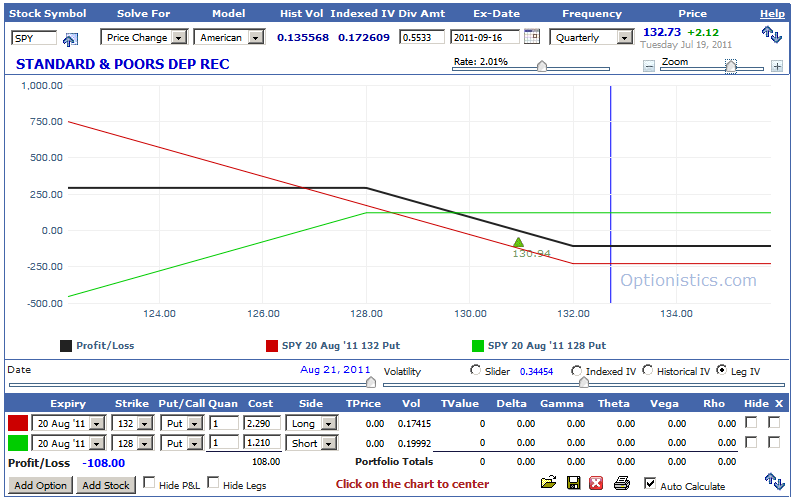Click the refresh arrows icon near the price

click(772, 35)
